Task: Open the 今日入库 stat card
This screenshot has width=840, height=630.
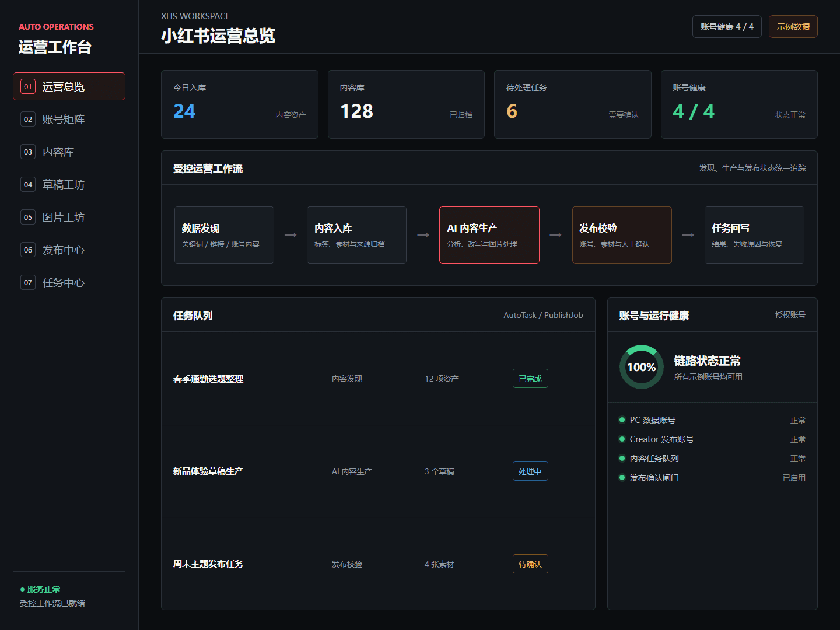Action: tap(240, 104)
